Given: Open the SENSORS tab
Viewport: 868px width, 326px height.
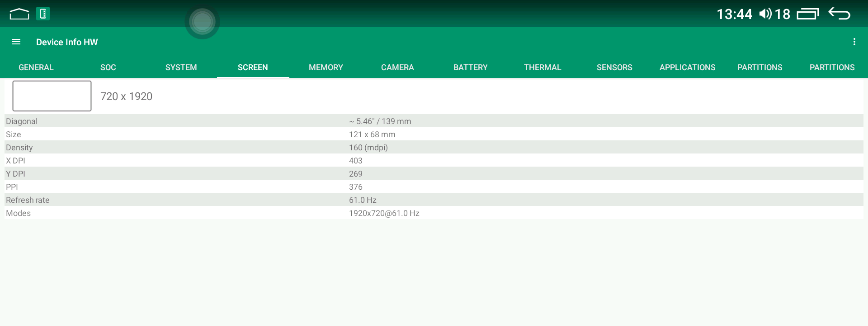Looking at the screenshot, I should [614, 67].
